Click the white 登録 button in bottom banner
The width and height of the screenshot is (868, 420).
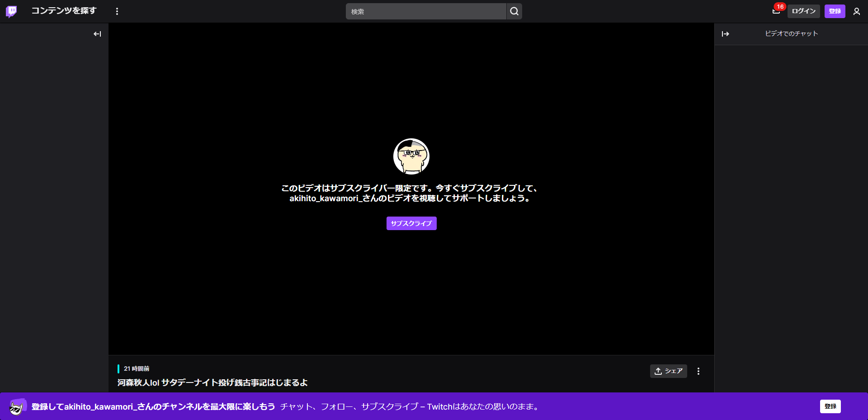click(x=830, y=406)
